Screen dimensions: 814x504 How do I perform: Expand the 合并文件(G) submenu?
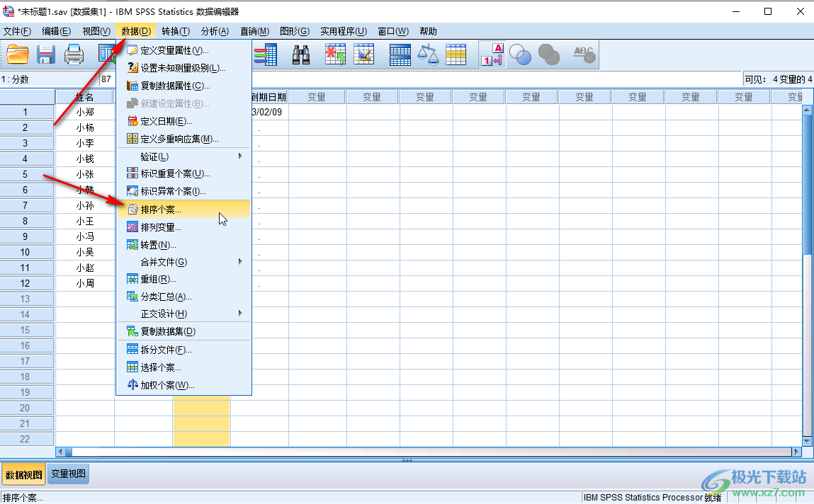click(x=183, y=262)
